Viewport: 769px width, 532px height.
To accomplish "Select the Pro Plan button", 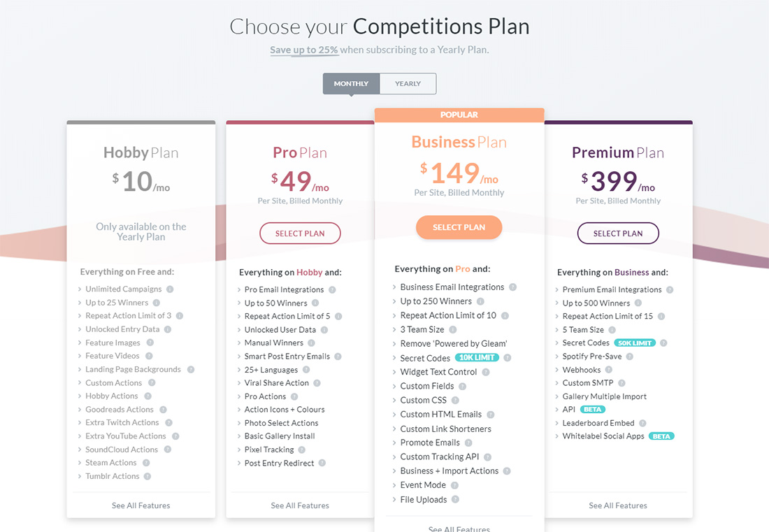I will pos(300,233).
